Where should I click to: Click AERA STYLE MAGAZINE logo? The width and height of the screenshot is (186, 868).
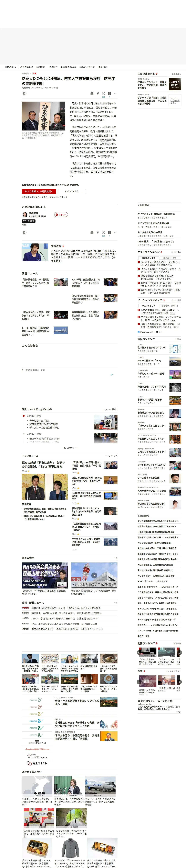coord(37,742)
